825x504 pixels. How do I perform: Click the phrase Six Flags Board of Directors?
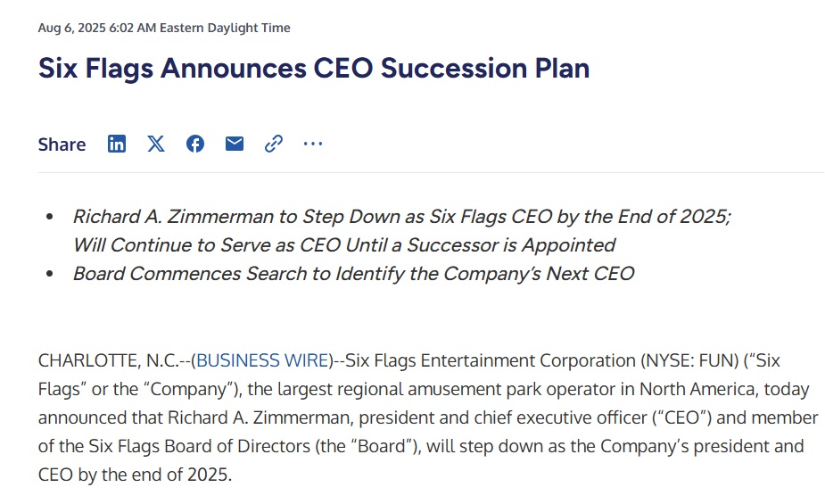point(199,446)
